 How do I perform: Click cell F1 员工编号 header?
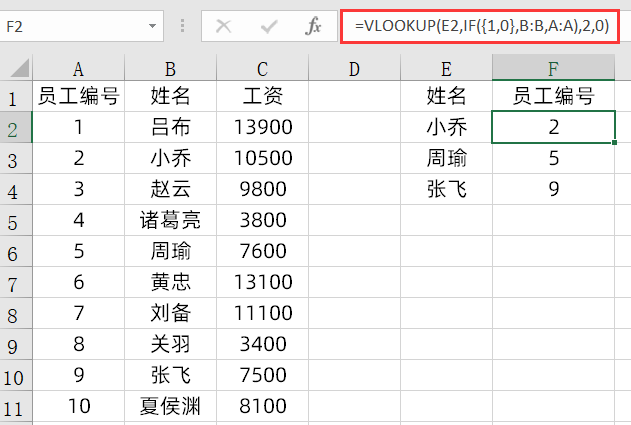pos(553,96)
